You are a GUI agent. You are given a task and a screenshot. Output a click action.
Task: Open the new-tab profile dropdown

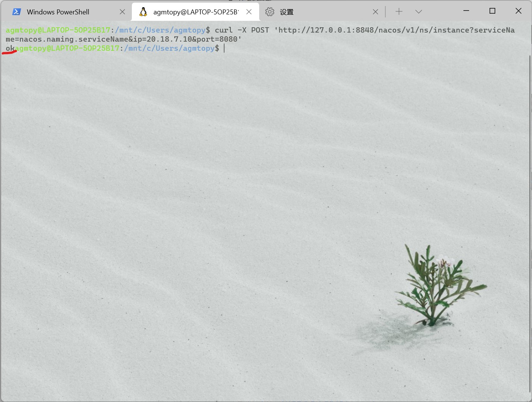[x=419, y=12]
